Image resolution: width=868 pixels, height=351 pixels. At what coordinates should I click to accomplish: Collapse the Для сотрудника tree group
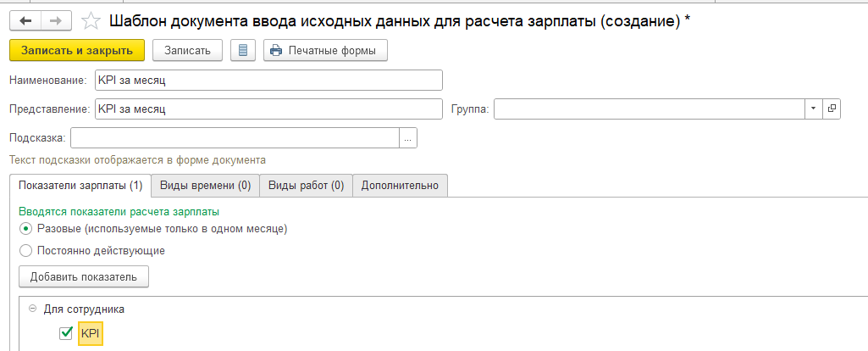(x=32, y=309)
